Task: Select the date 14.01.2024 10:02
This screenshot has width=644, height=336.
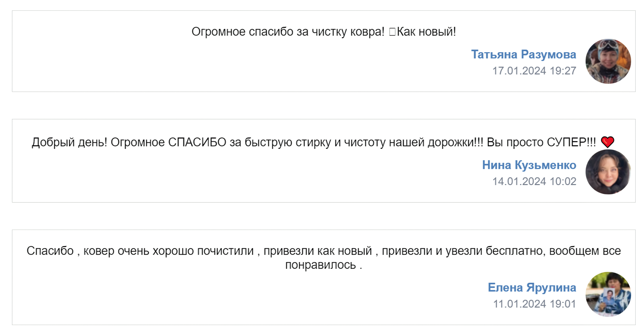Action: pyautogui.click(x=534, y=181)
